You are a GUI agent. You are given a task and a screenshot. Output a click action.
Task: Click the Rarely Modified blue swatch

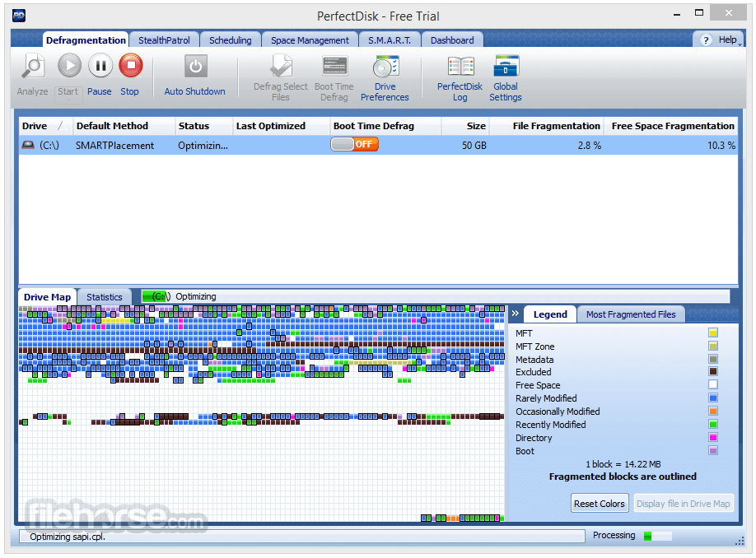[x=713, y=398]
